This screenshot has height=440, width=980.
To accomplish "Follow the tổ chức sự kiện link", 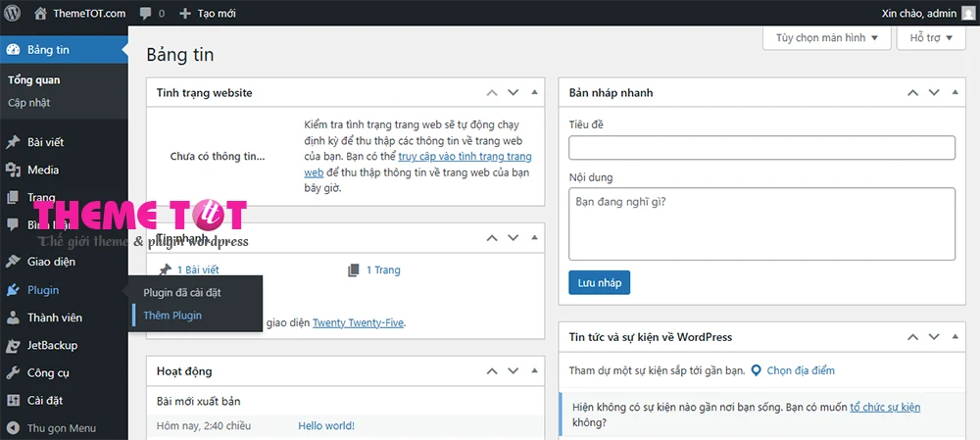I will click(x=885, y=408).
